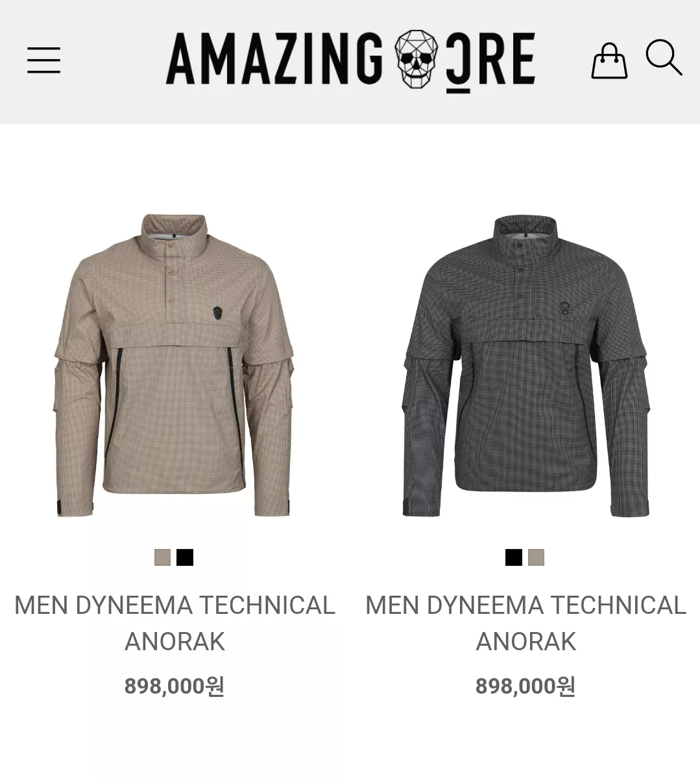Open the beige anorak product image

(x=174, y=365)
